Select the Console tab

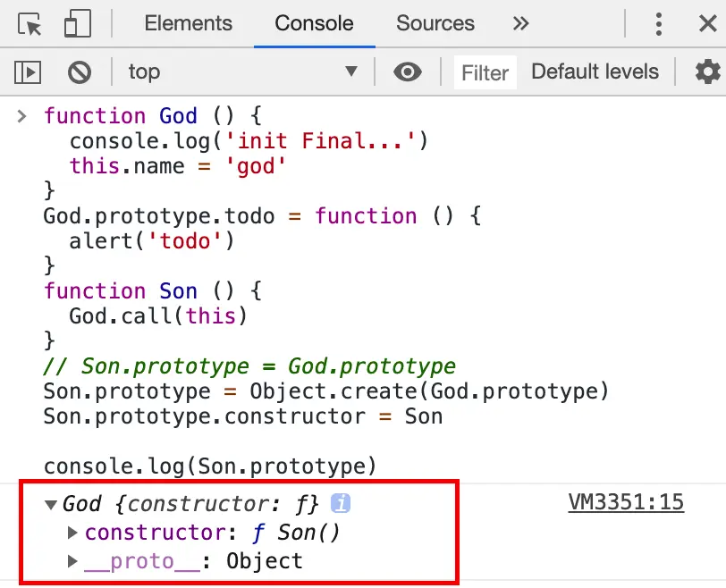314,24
